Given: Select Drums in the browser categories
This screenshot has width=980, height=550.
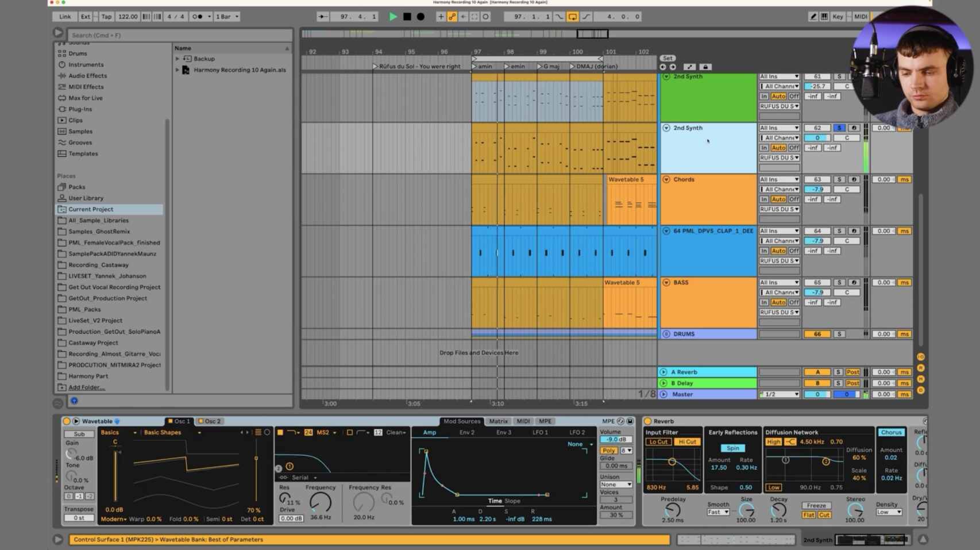Looking at the screenshot, I should click(78, 53).
